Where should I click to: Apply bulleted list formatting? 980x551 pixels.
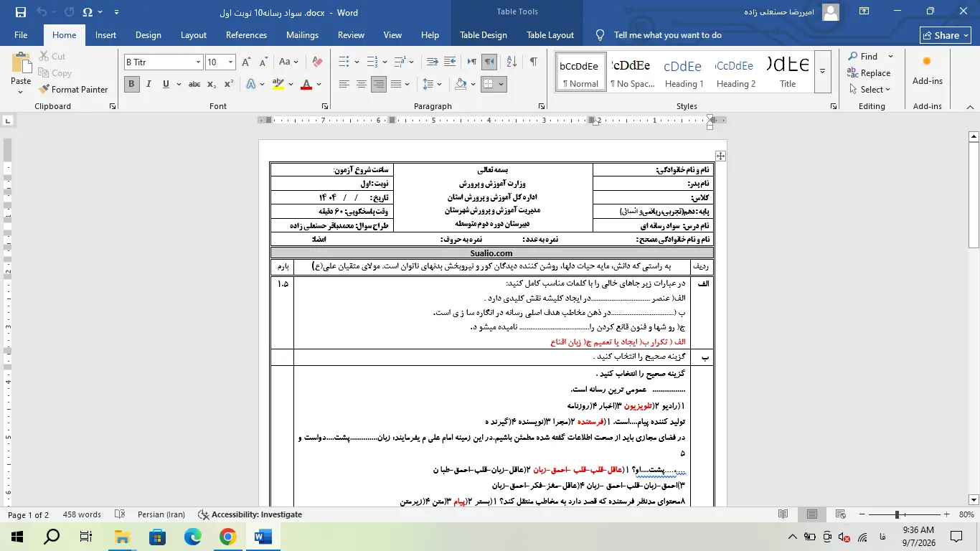[x=344, y=62]
